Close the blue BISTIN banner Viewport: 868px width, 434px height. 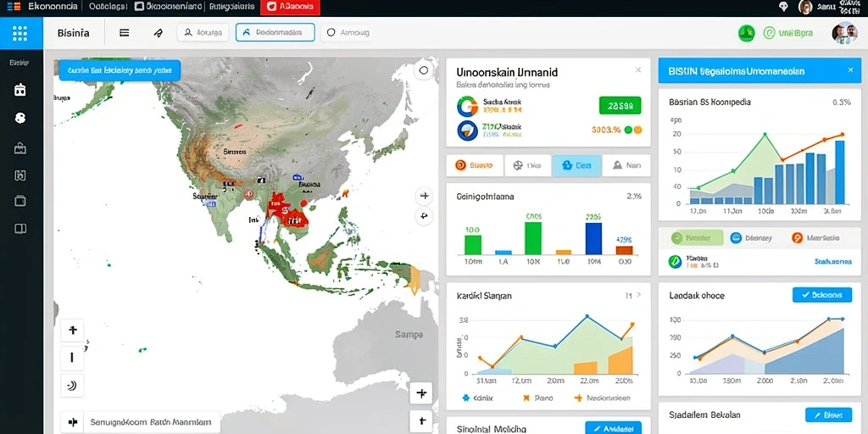point(850,70)
